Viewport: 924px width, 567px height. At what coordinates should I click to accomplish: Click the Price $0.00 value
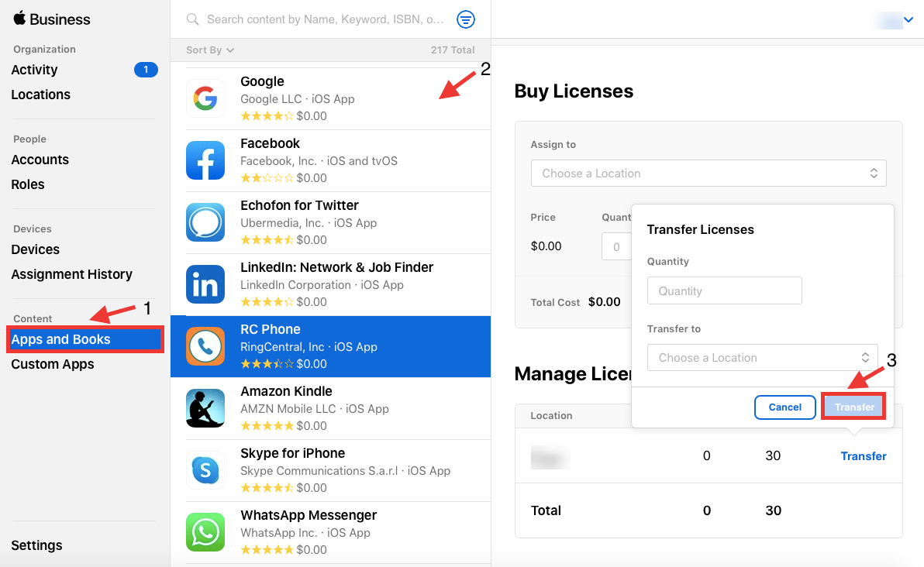click(546, 246)
